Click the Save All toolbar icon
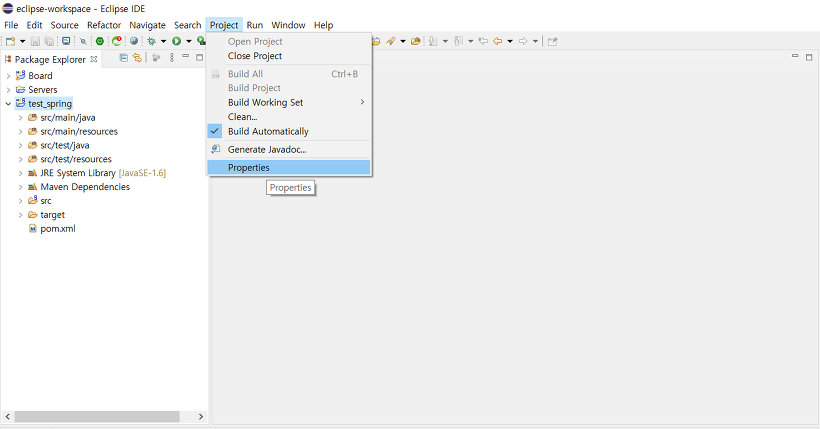 click(49, 41)
